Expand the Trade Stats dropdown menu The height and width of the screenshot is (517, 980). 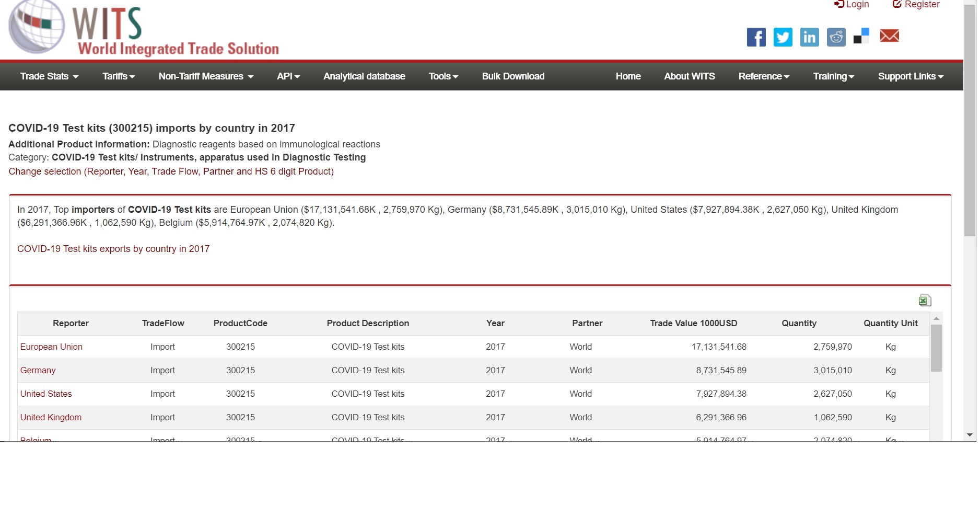[x=49, y=76]
